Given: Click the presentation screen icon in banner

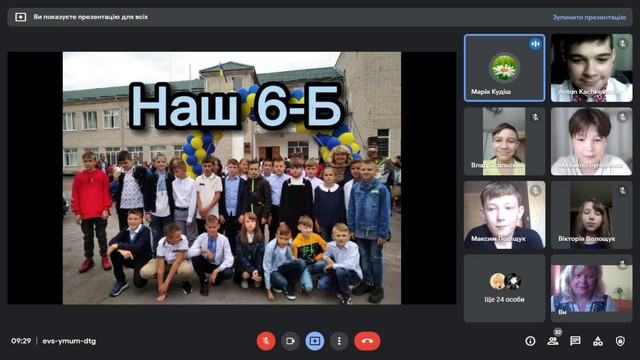Looking at the screenshot, I should coord(20,17).
